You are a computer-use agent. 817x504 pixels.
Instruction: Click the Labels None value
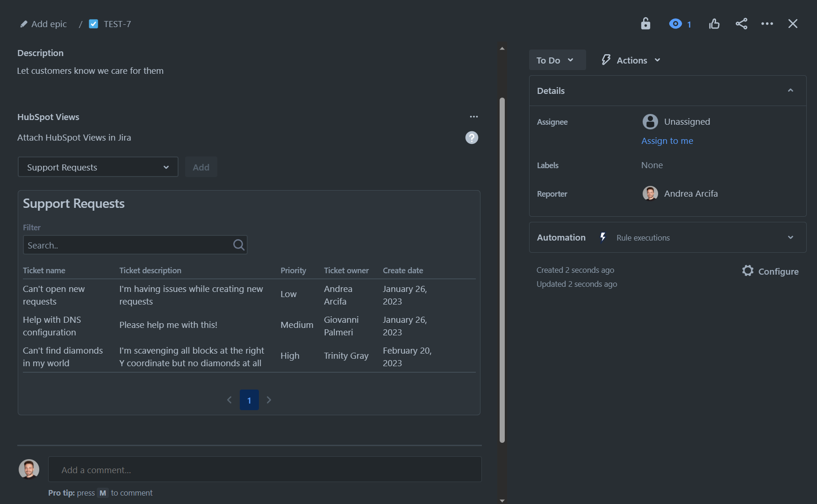tap(652, 165)
